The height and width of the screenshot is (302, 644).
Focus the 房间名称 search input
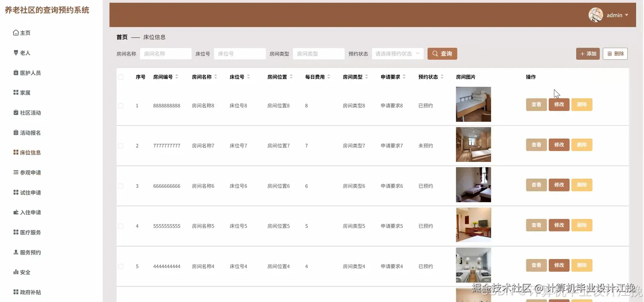click(x=166, y=54)
